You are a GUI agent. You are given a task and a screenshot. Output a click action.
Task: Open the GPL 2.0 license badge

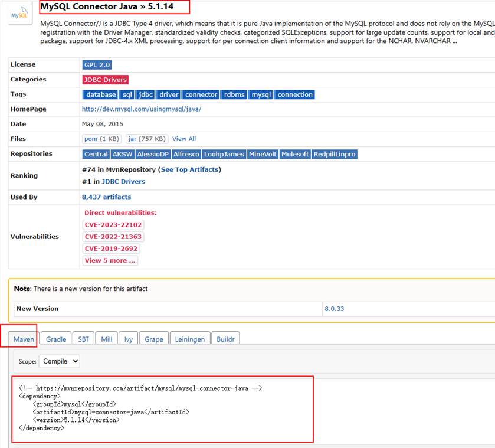pyautogui.click(x=97, y=65)
